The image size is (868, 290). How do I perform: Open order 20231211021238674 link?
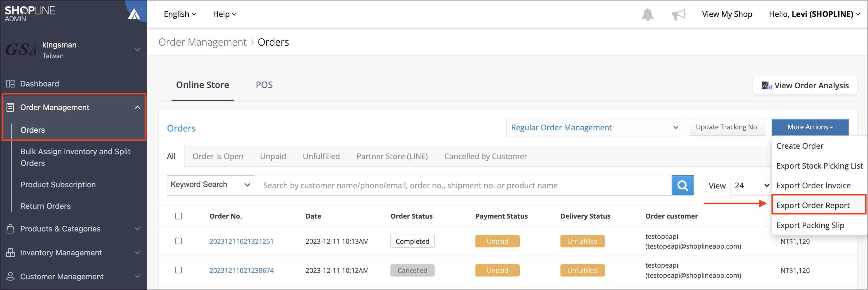(x=242, y=270)
